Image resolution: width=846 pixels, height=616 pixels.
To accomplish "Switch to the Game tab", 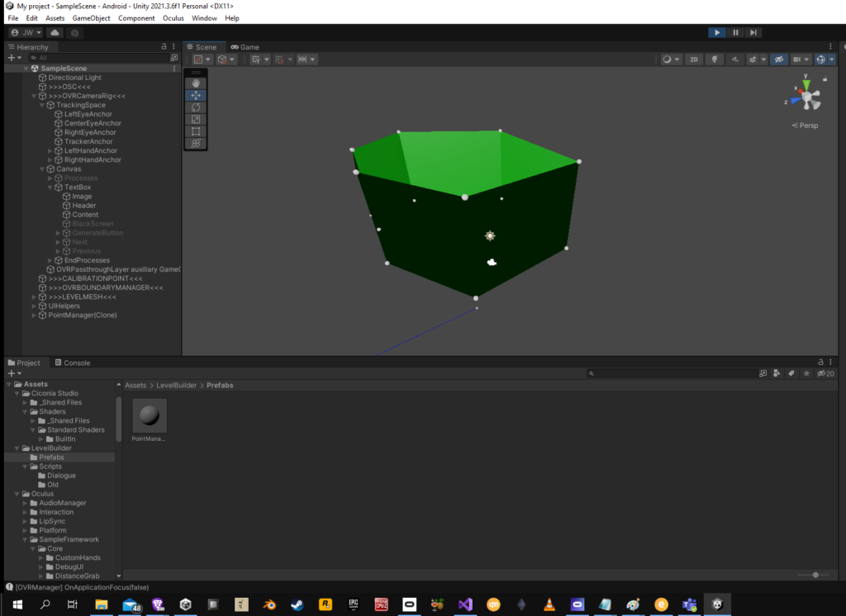I will 245,47.
